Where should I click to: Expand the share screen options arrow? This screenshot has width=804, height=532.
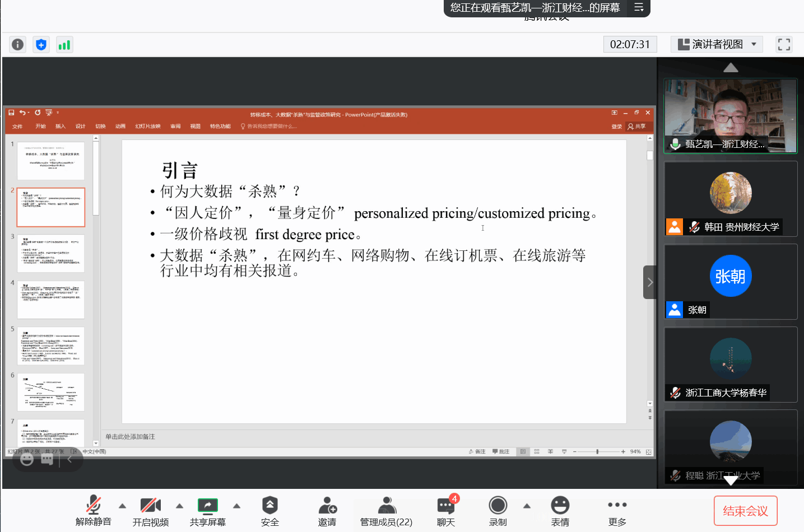(x=236, y=506)
